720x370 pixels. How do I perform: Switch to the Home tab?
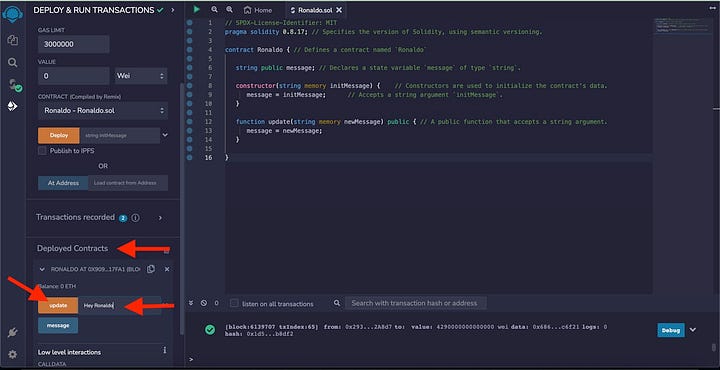[x=258, y=10]
